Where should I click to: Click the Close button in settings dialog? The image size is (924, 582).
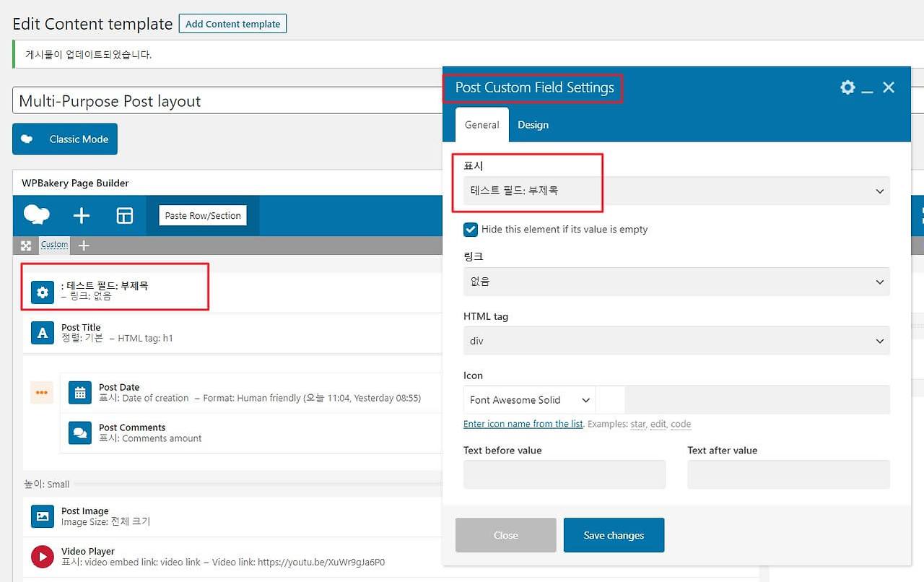[506, 535]
